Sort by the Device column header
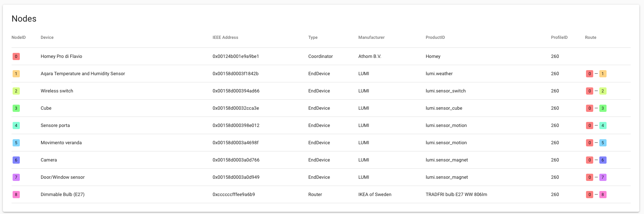Viewport: 644px width, 214px height. coord(47,37)
